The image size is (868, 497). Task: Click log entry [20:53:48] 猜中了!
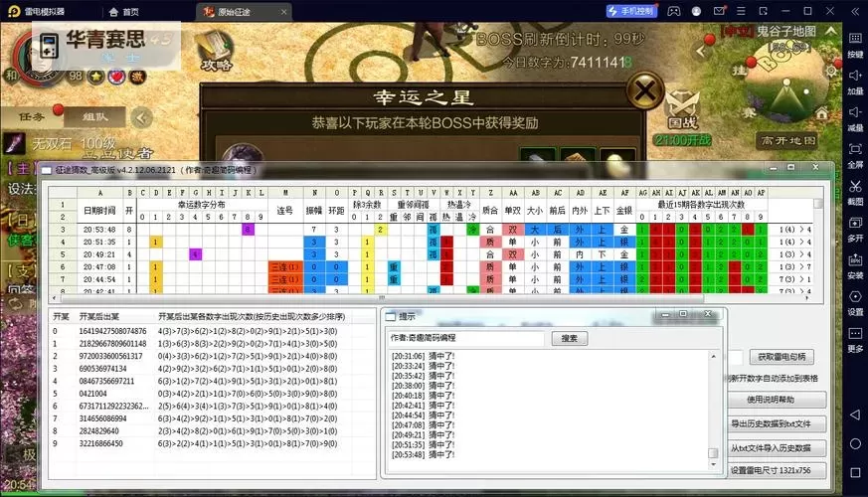pyautogui.click(x=423, y=455)
